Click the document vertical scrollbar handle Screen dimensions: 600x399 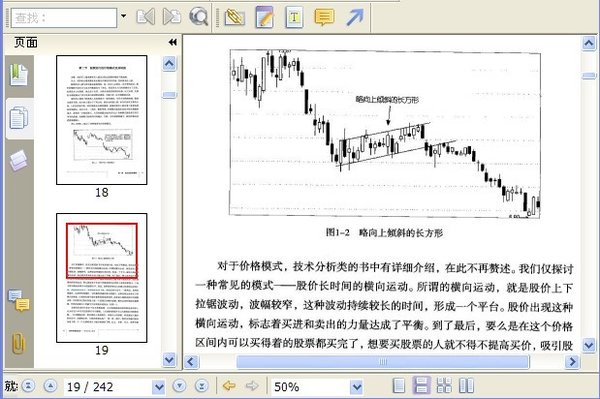tap(589, 76)
